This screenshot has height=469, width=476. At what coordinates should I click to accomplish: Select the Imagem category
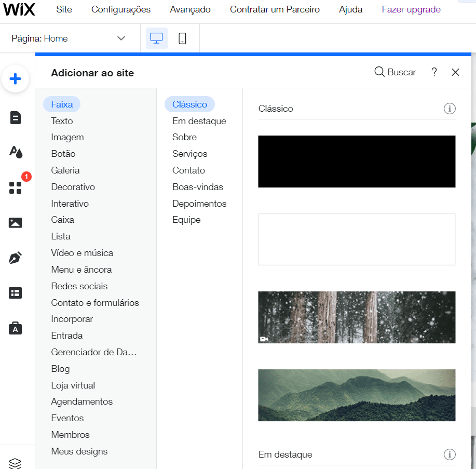(67, 137)
